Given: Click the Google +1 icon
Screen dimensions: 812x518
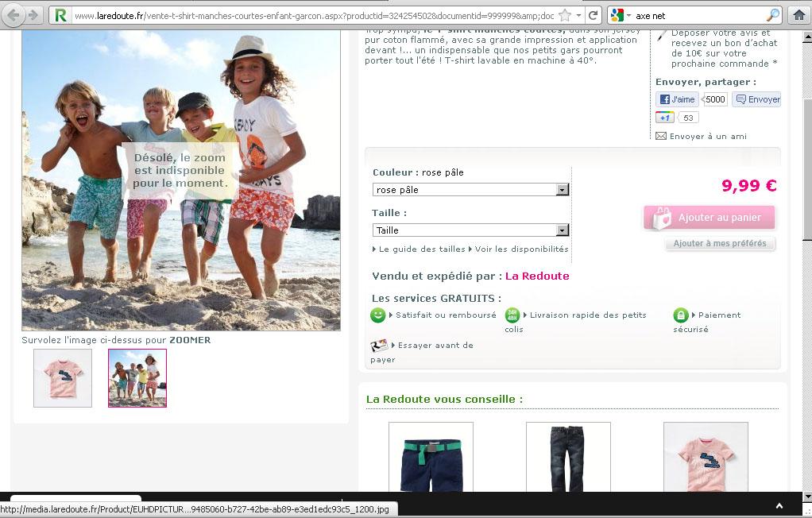Looking at the screenshot, I should (x=666, y=117).
